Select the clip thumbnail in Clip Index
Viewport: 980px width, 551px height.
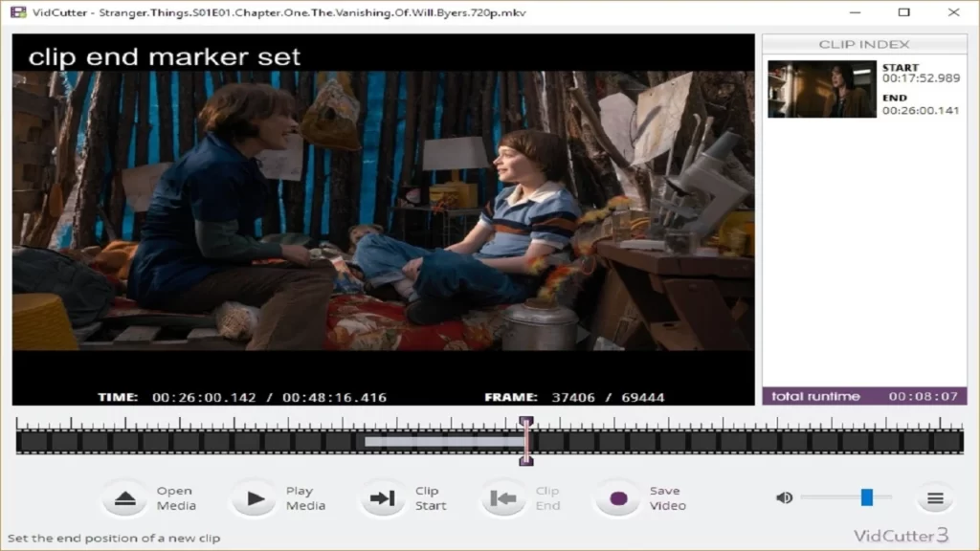[821, 89]
